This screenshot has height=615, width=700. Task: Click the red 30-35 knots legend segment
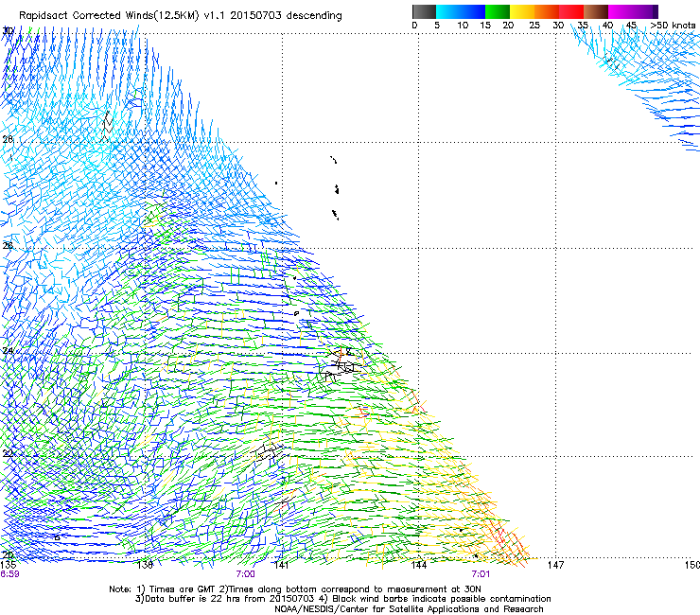[x=571, y=11]
